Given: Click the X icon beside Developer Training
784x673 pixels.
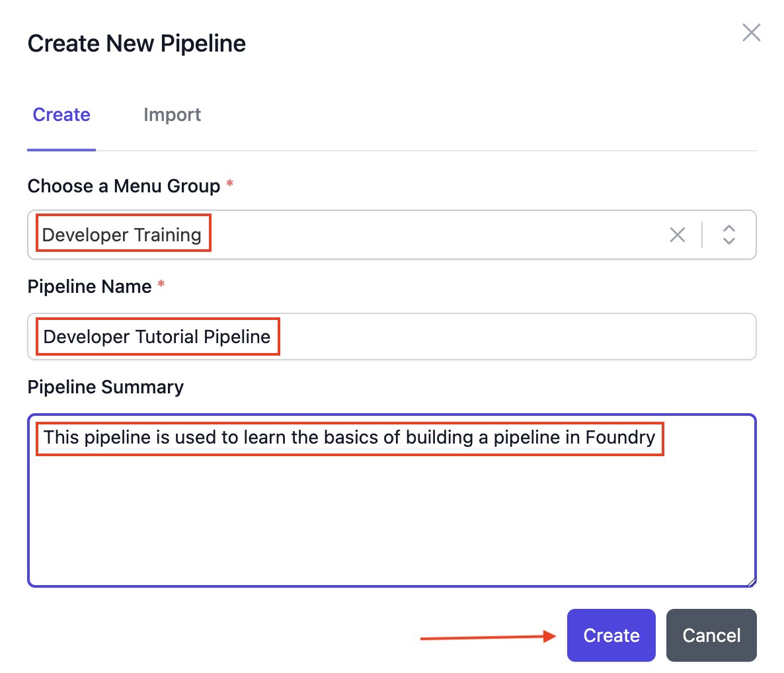Looking at the screenshot, I should [x=677, y=234].
